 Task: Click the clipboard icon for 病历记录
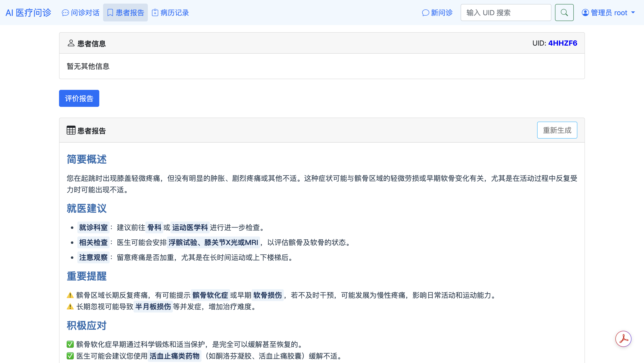point(155,13)
